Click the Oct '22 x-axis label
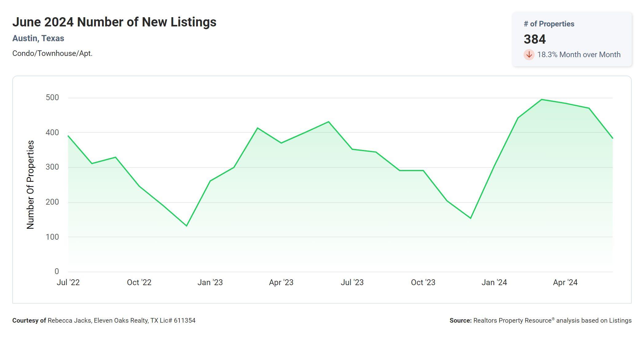 pos(139,282)
